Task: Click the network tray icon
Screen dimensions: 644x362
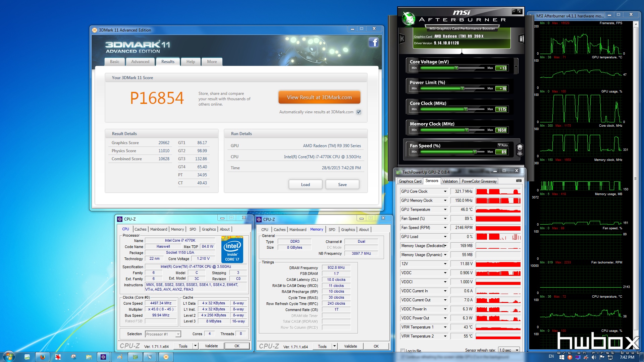Action: (610, 357)
